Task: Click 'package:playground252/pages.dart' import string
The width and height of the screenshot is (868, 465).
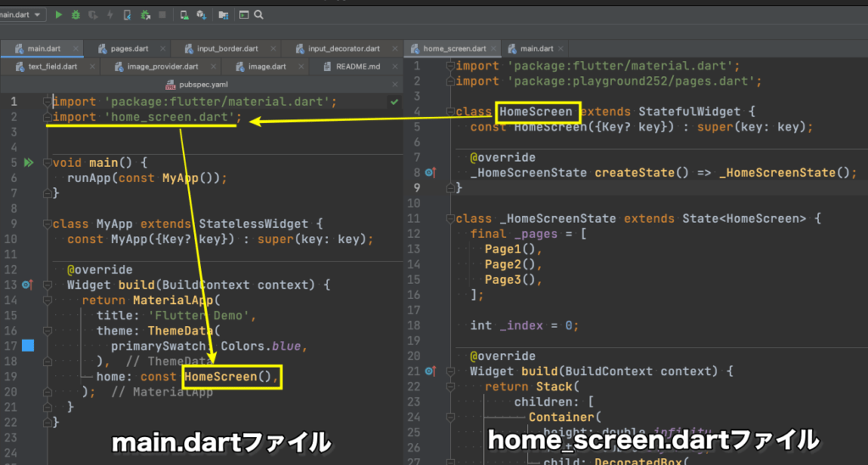Action: tap(632, 81)
